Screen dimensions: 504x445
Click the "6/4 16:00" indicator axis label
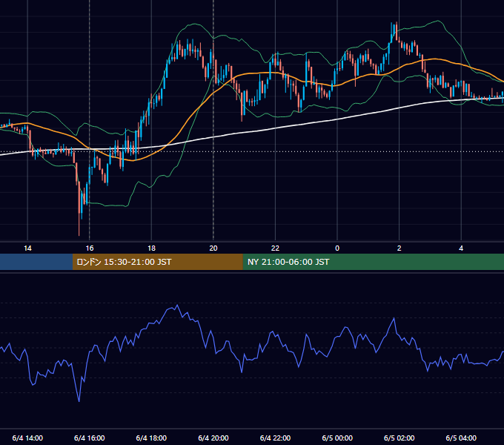pos(90,438)
